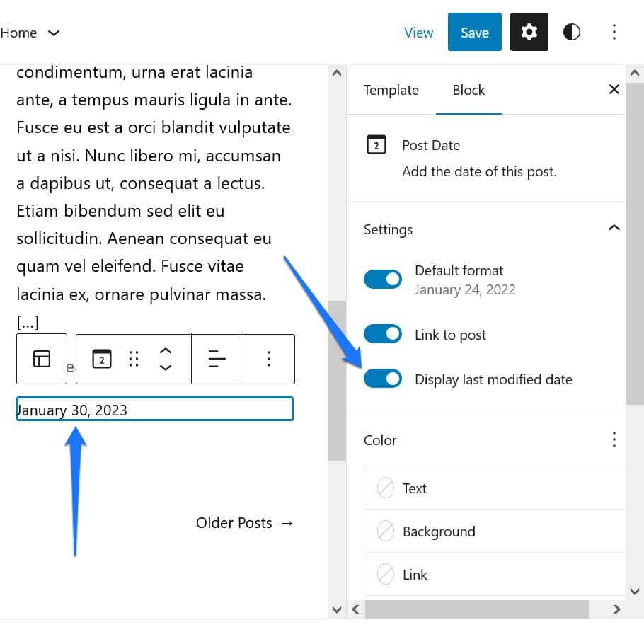Close the settings sidebar
Image resolution: width=644 pixels, height=644 pixels.
(x=614, y=89)
